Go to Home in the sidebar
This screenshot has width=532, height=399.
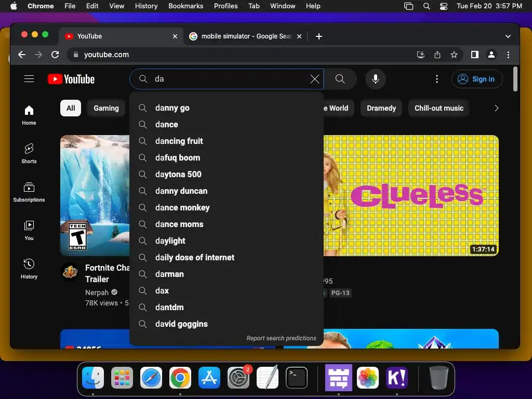click(29, 115)
